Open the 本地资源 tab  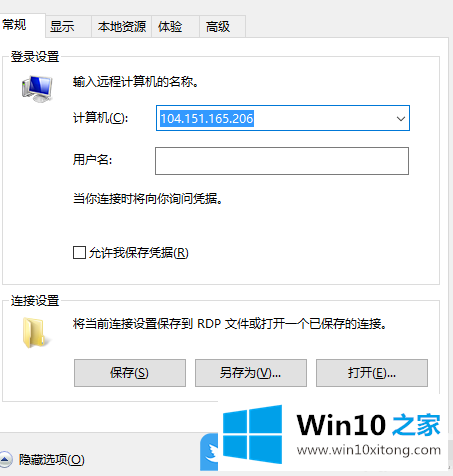(122, 26)
